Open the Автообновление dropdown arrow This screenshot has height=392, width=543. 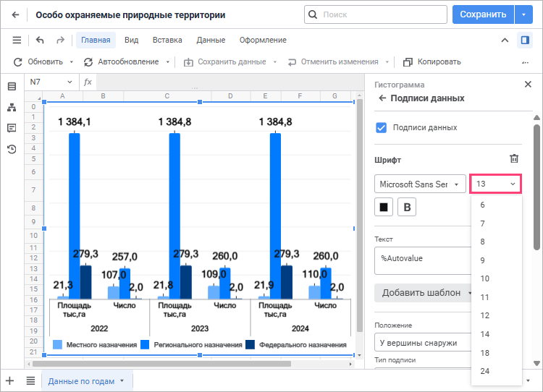click(168, 62)
